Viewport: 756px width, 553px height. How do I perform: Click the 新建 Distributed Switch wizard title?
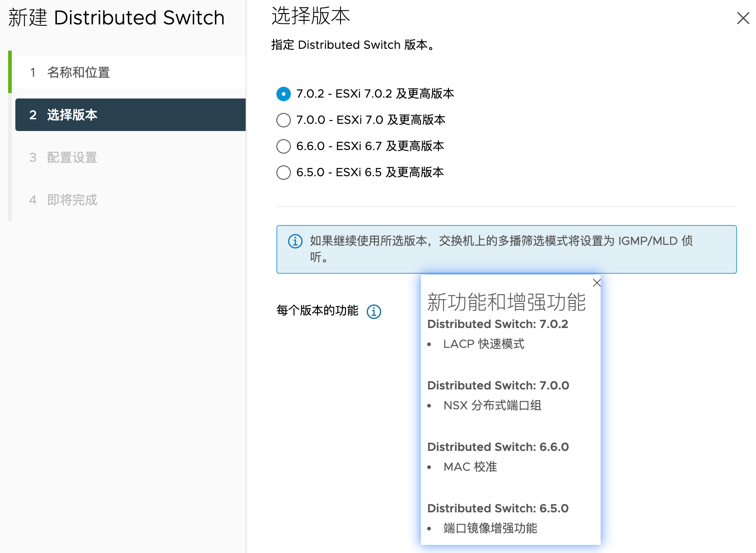pos(117,18)
